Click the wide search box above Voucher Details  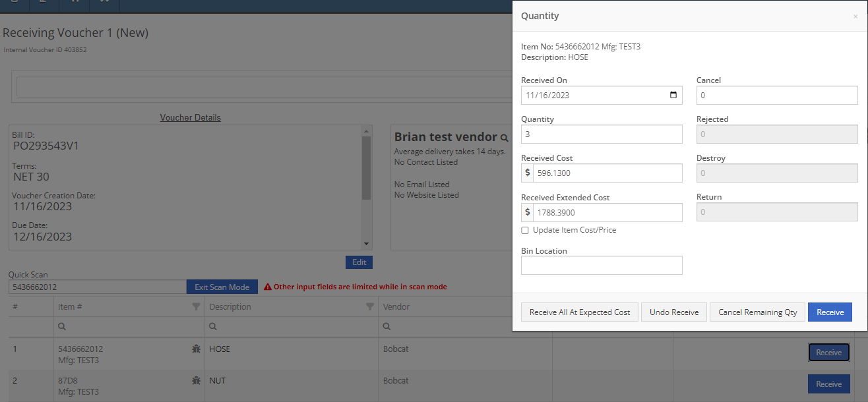pos(264,86)
